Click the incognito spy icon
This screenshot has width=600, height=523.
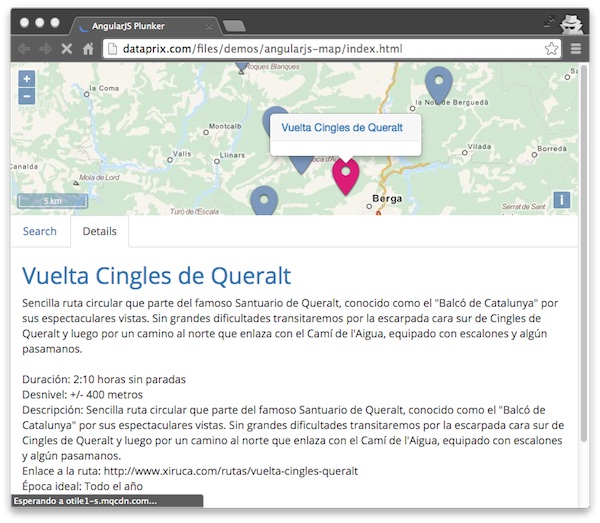(x=571, y=24)
